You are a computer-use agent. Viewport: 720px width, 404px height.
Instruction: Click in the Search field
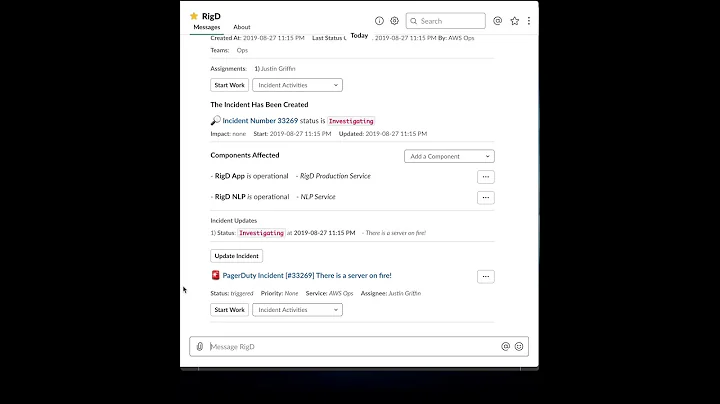[445, 21]
